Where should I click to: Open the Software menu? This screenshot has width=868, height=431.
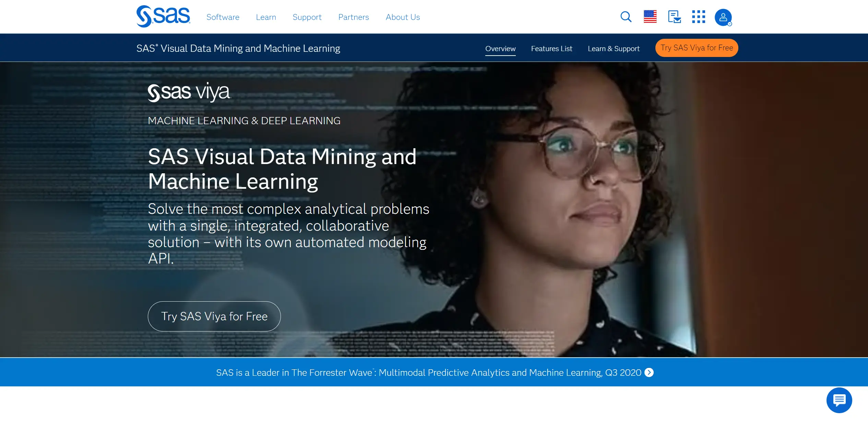coord(223,17)
